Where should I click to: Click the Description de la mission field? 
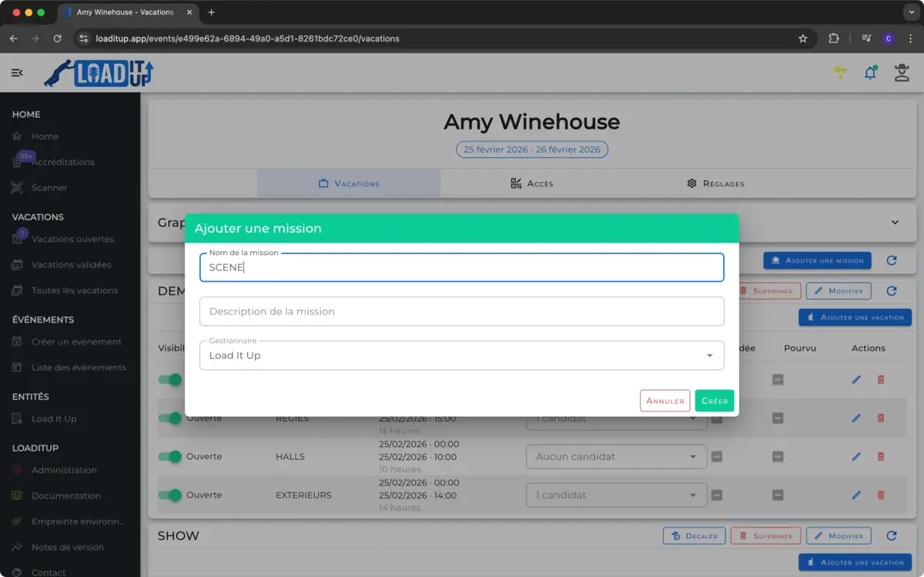461,312
